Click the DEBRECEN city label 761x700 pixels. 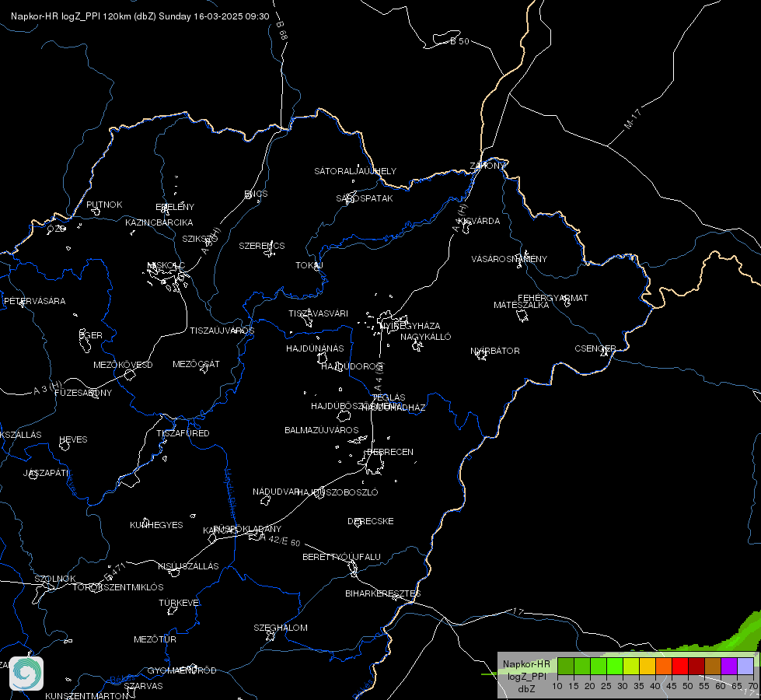click(x=390, y=452)
